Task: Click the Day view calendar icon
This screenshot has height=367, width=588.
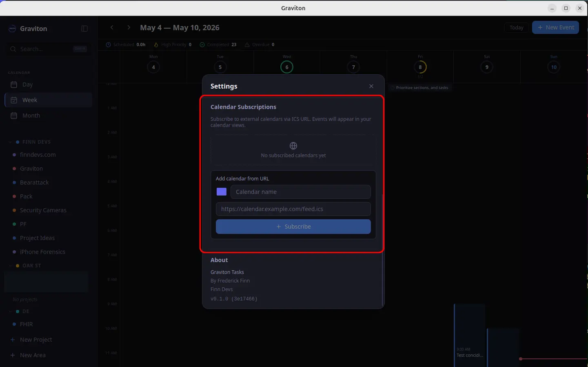Action: (14, 85)
